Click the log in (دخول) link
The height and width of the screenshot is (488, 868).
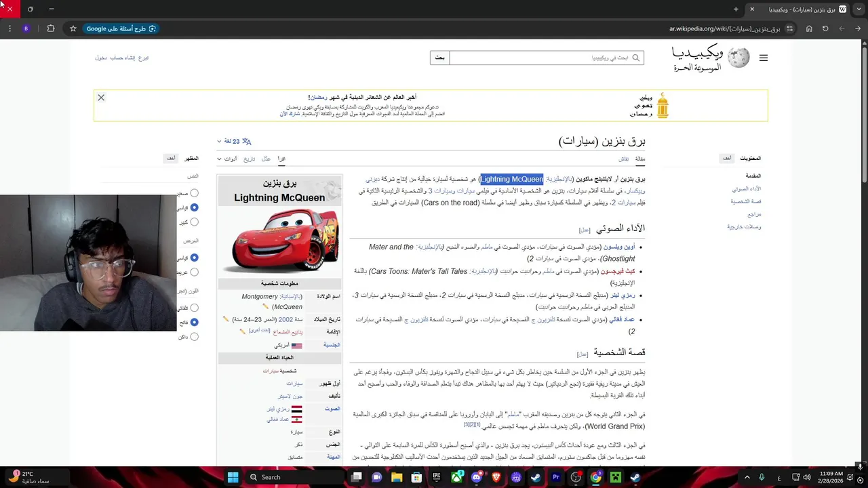tap(101, 58)
